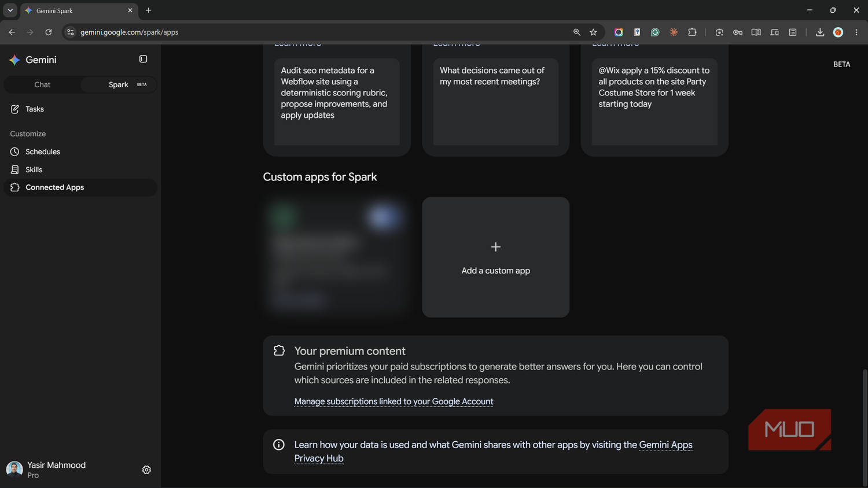The width and height of the screenshot is (868, 488).
Task: Click the address bar URL
Action: [129, 32]
